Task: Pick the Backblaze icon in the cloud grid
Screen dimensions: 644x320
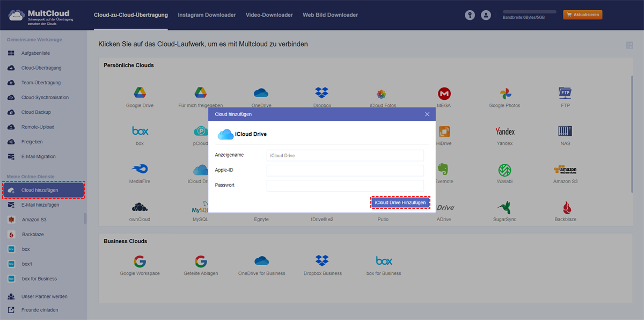Action: [x=565, y=208]
